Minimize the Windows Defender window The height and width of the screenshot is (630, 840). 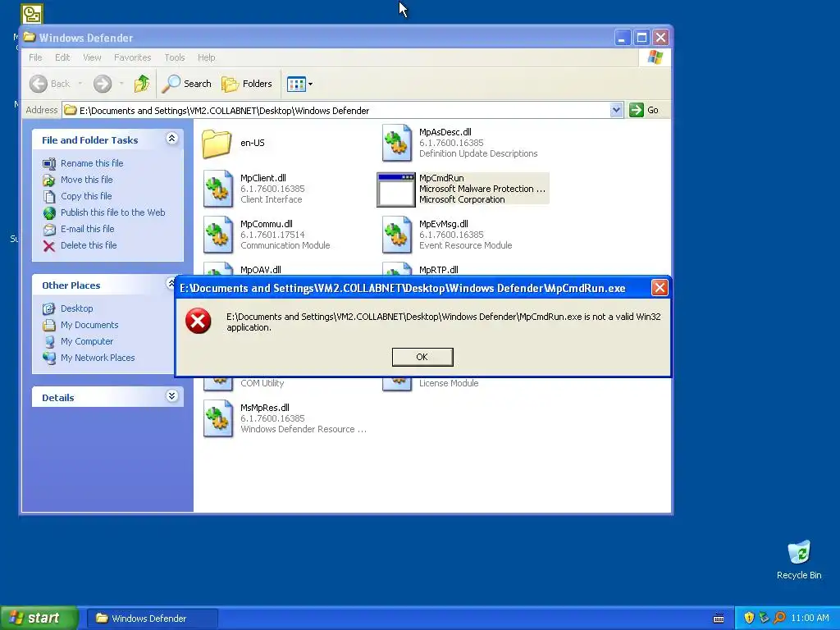click(622, 38)
